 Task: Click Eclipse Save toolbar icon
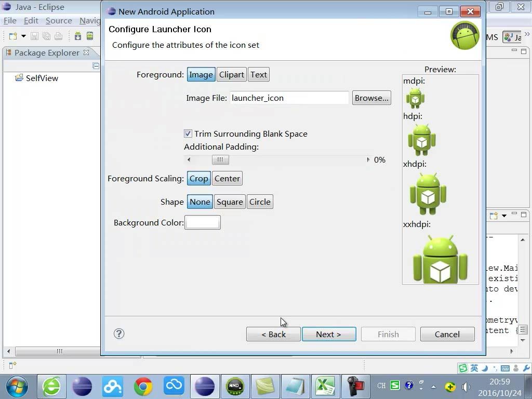pos(35,36)
